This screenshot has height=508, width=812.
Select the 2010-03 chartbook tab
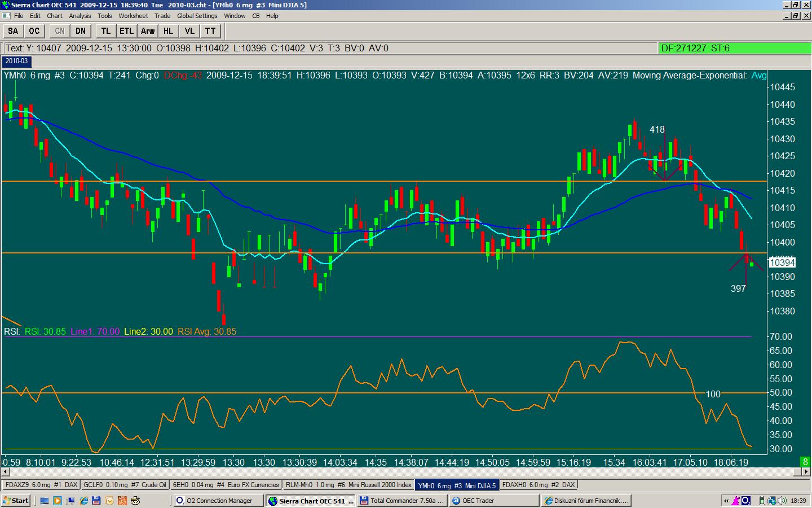(17, 61)
